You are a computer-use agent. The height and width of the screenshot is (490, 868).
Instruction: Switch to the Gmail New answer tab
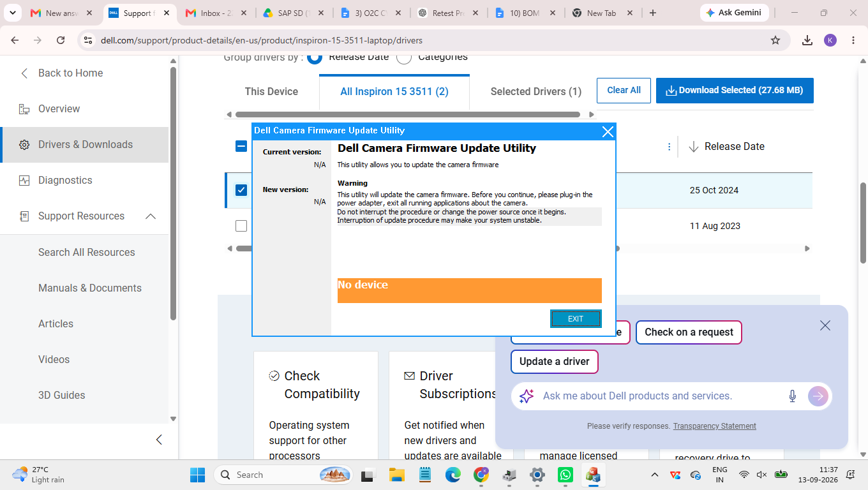click(62, 13)
